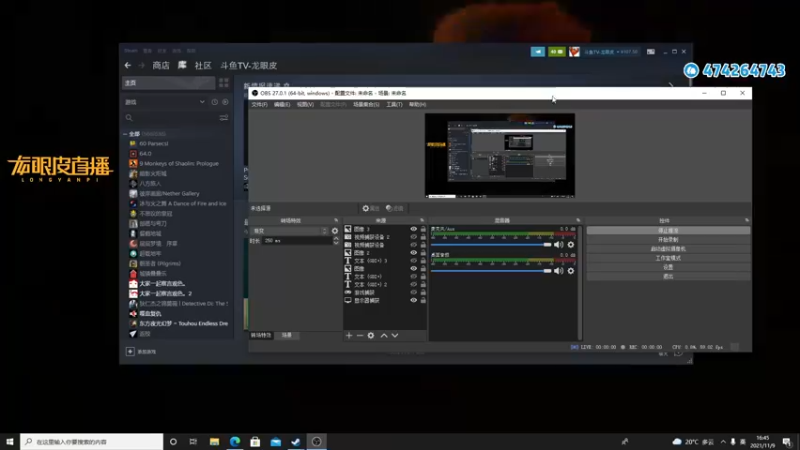This screenshot has height=450, width=800.
Task: Increase transition duration with stepper arrow
Action: 336,238
